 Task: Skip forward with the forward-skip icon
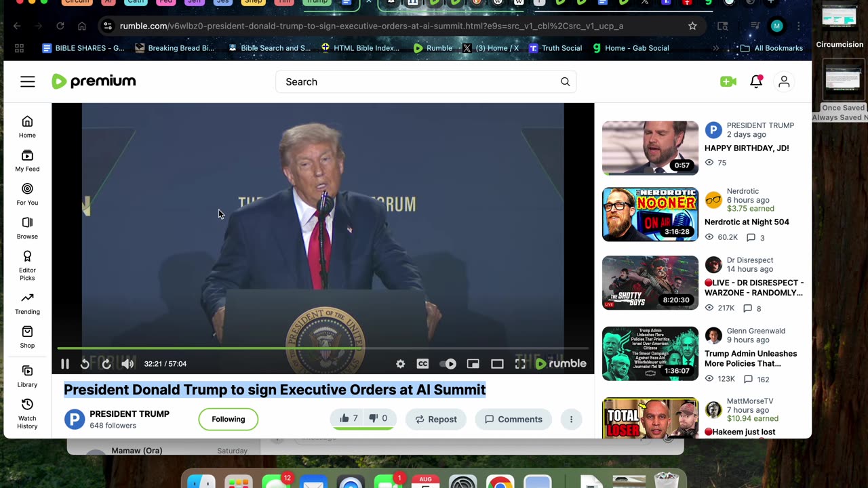point(106,364)
